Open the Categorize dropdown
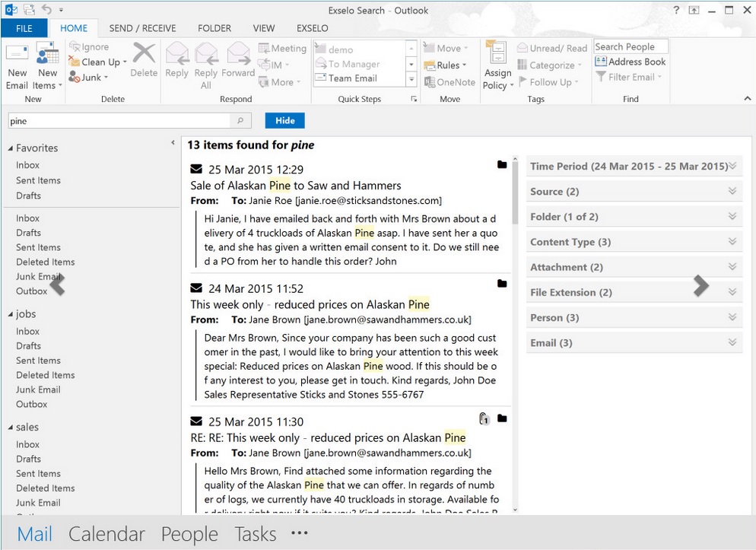This screenshot has width=756, height=550. 552,65
